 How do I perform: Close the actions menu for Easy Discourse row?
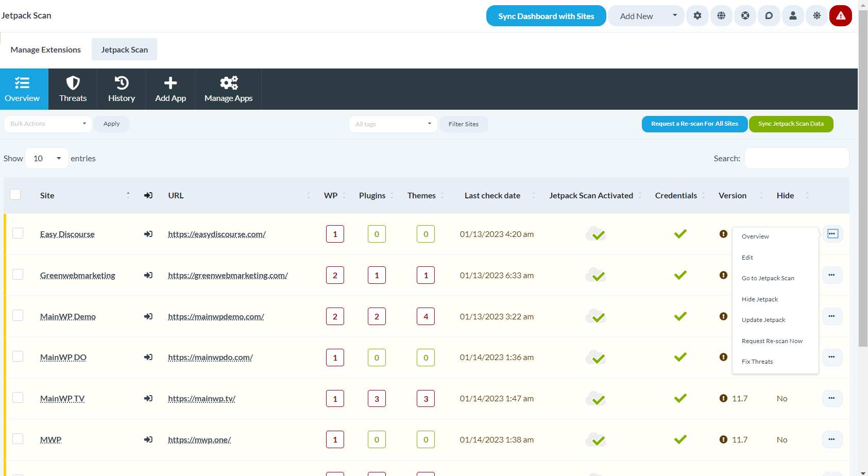[832, 234]
